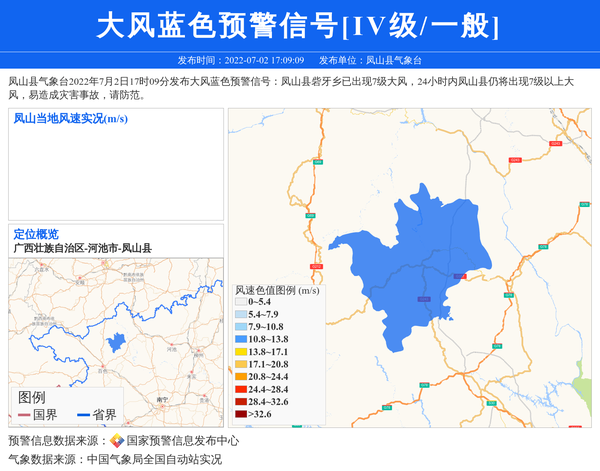Screen dimensions: 600x471
Task: Select the 10.8~13.8 blue legend swatch
Action: 241,340
